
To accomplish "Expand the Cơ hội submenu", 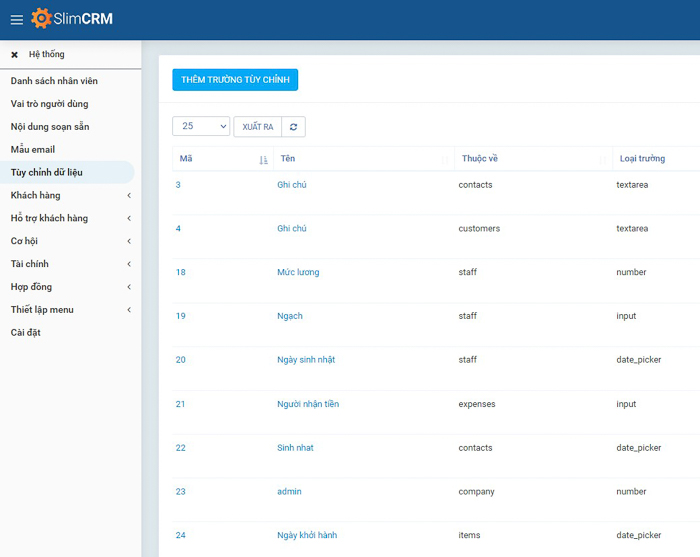I will (129, 241).
